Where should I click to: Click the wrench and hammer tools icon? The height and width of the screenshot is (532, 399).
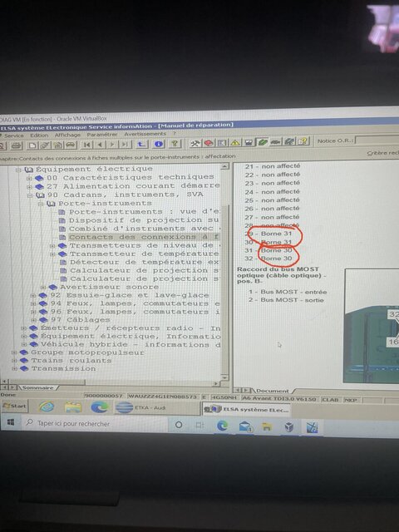click(x=195, y=143)
